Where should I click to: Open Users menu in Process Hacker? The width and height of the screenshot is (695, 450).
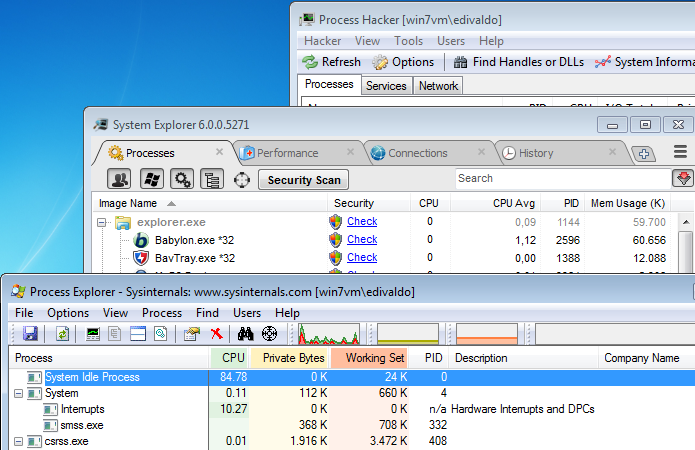pyautogui.click(x=451, y=41)
